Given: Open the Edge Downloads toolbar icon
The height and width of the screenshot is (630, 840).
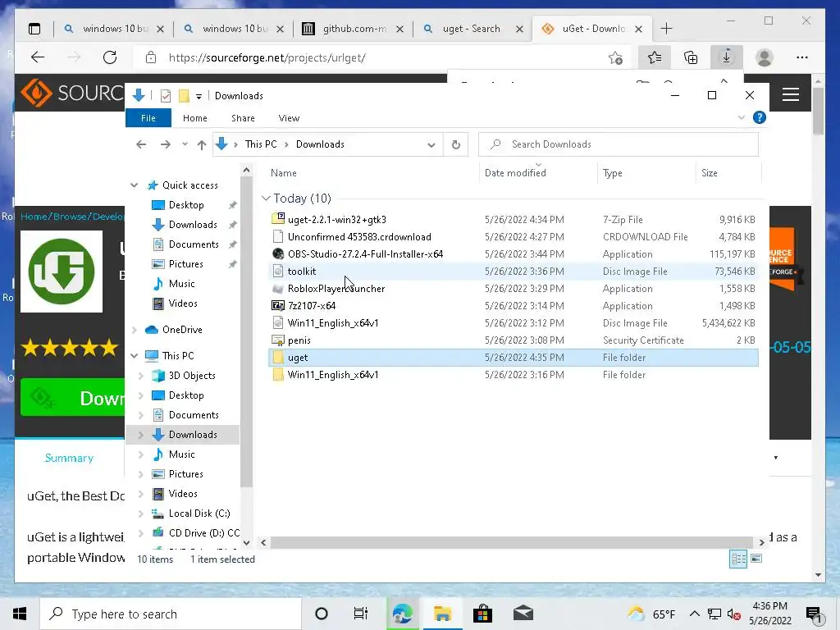Looking at the screenshot, I should click(x=727, y=57).
